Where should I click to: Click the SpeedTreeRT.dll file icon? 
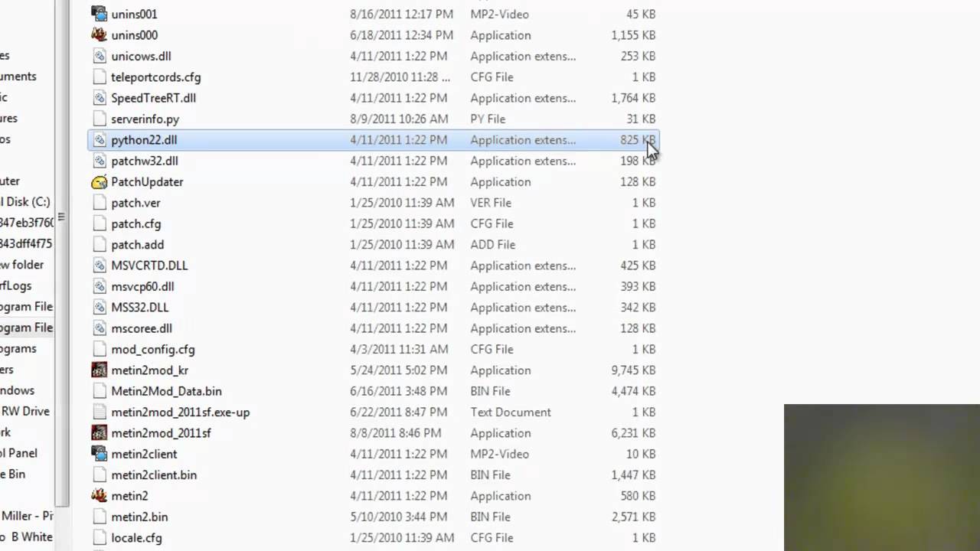tap(99, 97)
